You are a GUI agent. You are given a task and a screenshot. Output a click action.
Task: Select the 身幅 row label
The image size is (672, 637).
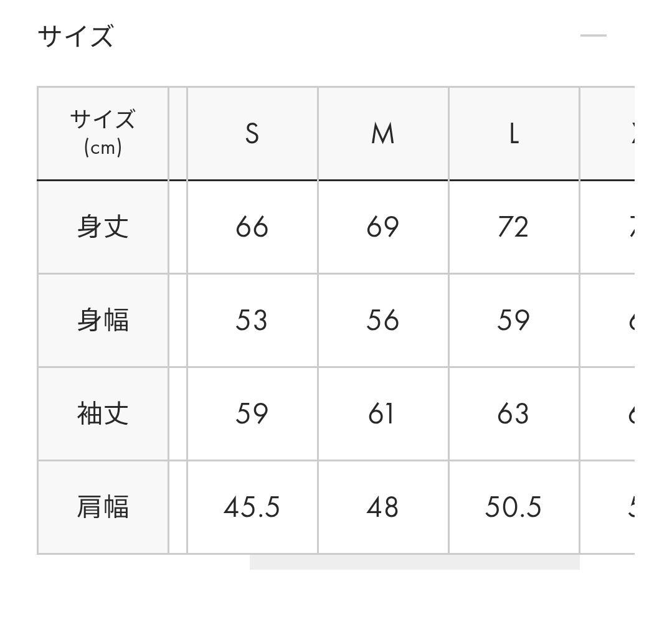tap(103, 320)
